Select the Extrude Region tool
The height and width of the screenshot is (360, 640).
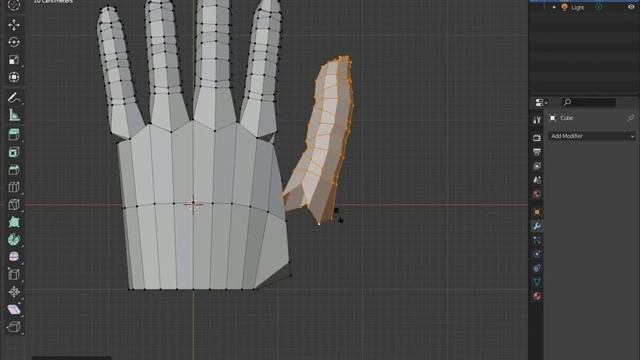[14, 135]
